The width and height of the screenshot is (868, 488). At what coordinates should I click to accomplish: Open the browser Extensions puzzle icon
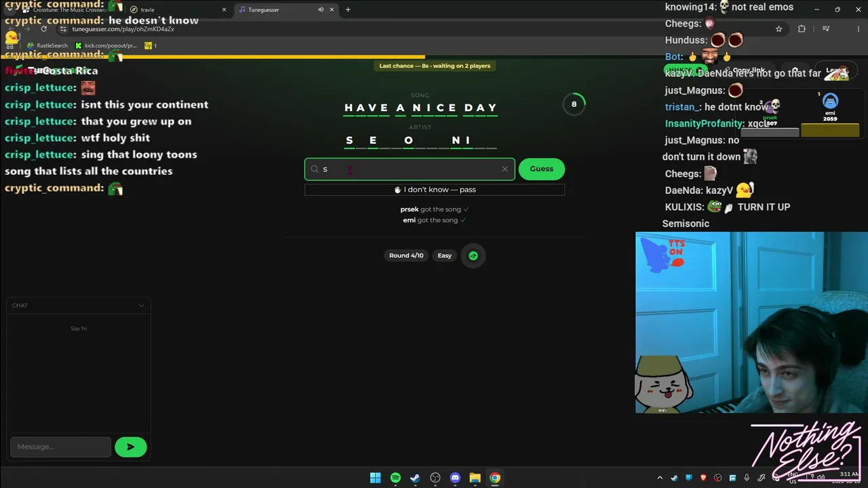click(x=802, y=29)
